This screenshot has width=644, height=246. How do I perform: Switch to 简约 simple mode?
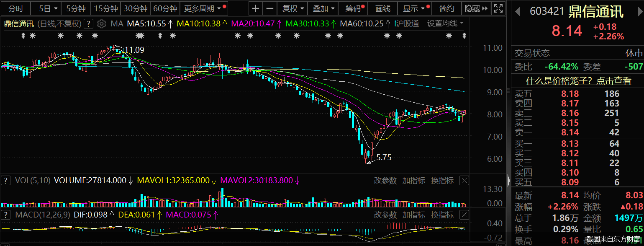(447, 8)
